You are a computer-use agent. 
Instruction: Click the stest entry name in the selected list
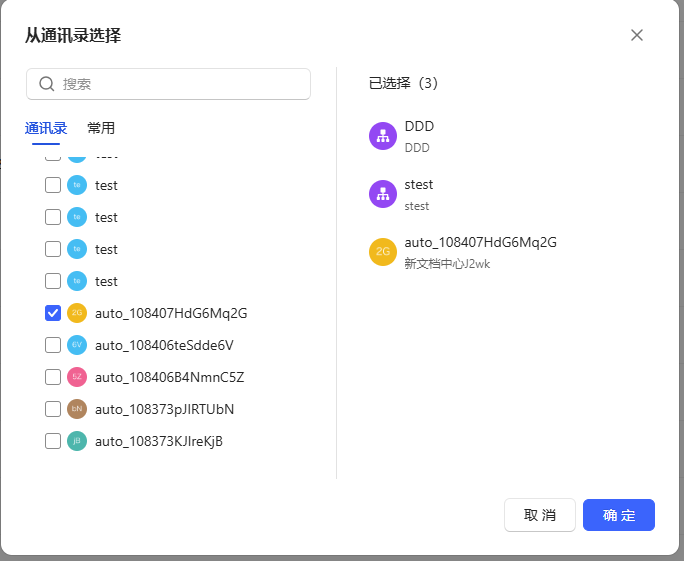(x=419, y=185)
